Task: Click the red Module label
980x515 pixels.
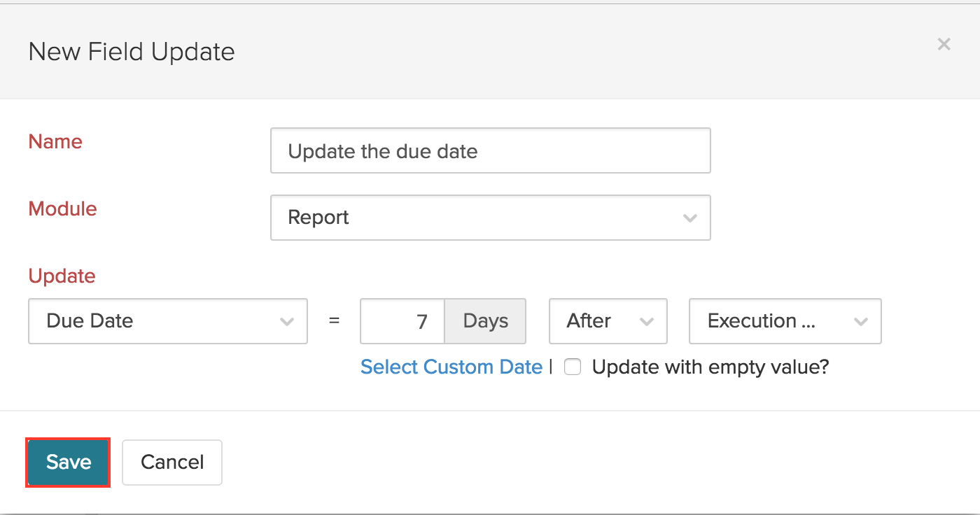Action: pos(62,209)
